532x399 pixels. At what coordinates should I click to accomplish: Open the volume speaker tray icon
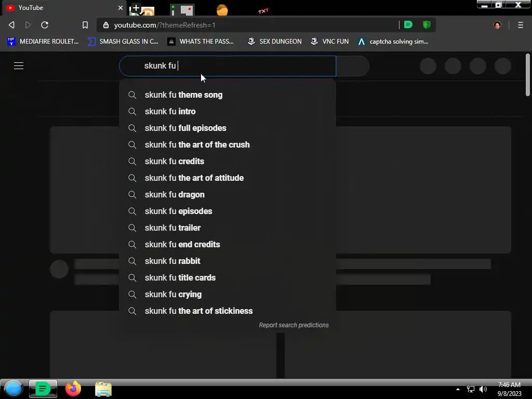pos(483,389)
